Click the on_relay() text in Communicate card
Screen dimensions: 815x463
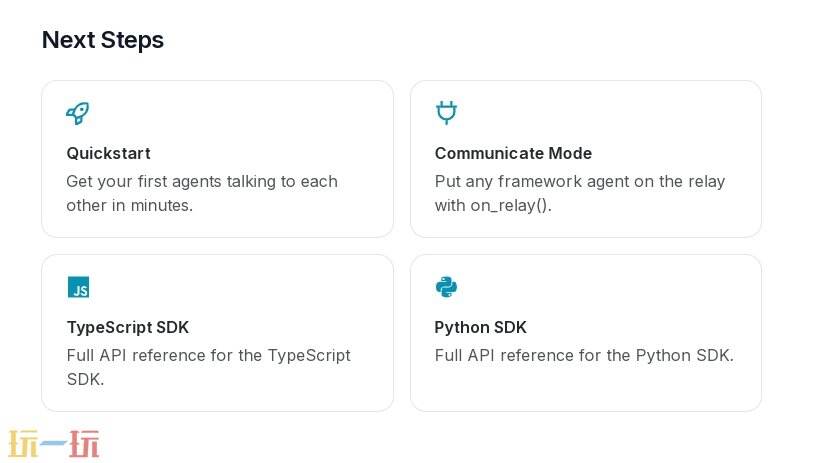(x=510, y=205)
